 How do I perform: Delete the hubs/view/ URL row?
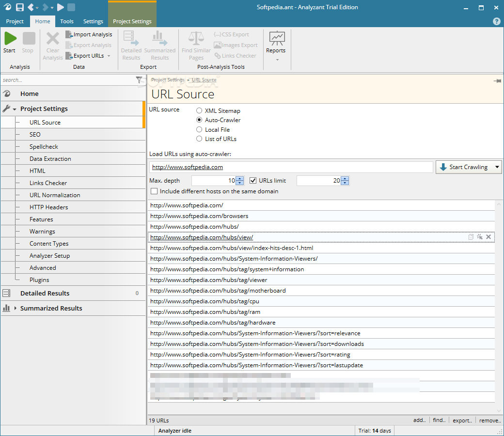[x=488, y=237]
